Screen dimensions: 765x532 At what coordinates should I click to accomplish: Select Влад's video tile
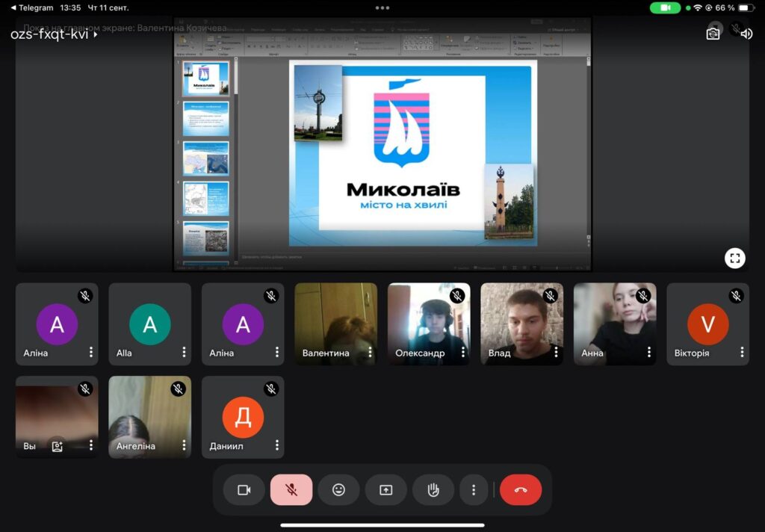coord(521,324)
